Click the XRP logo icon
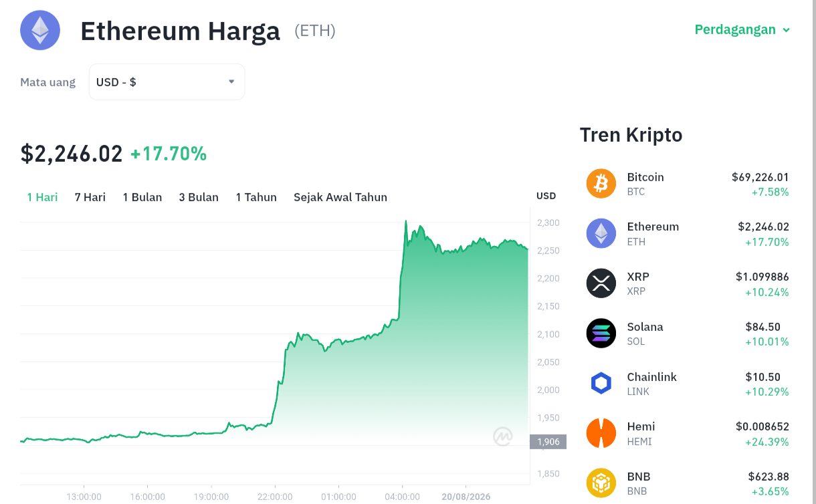This screenshot has height=504, width=816. [x=601, y=283]
